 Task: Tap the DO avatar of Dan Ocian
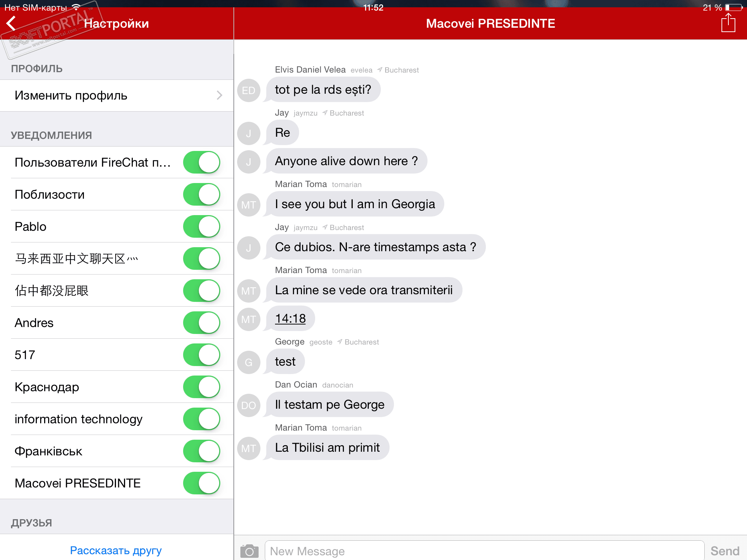tap(249, 405)
